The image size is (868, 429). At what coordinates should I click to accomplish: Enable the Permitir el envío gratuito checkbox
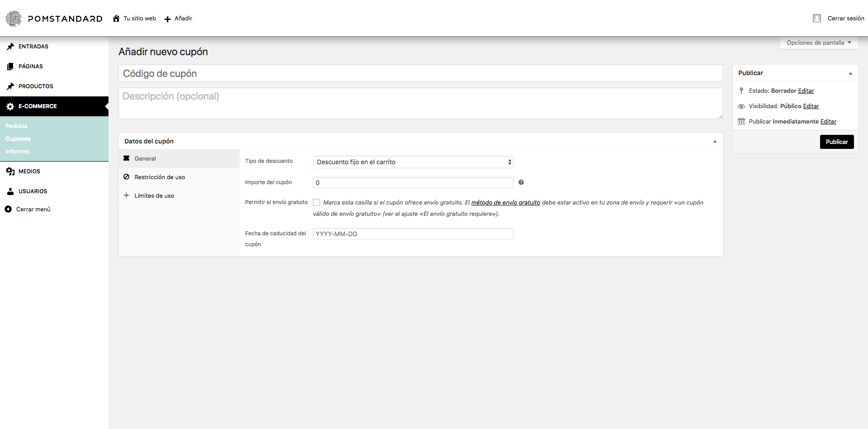[316, 203]
